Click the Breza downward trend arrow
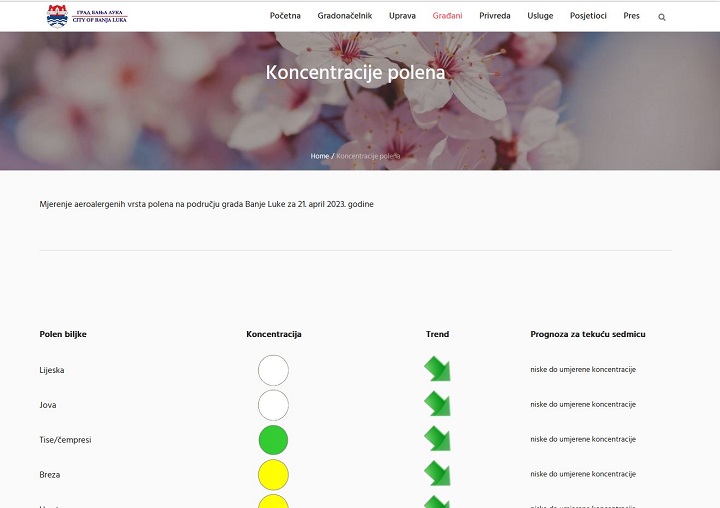Image resolution: width=720 pixels, height=508 pixels. [437, 473]
